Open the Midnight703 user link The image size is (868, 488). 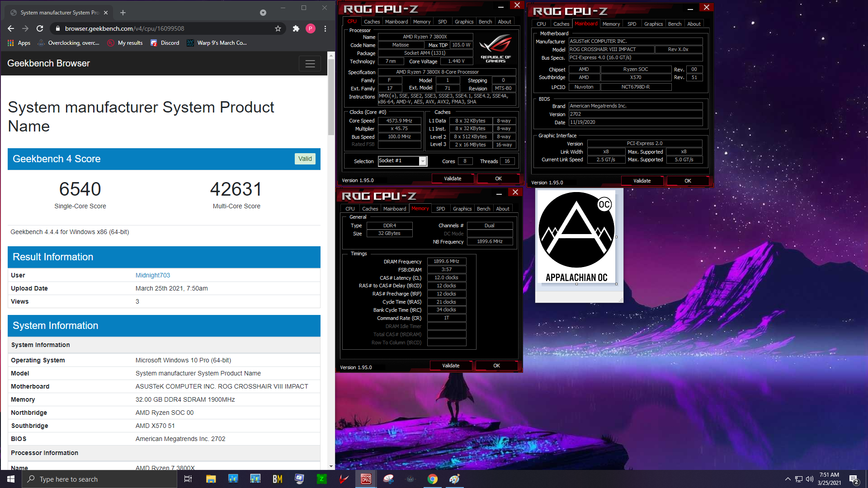click(x=153, y=275)
